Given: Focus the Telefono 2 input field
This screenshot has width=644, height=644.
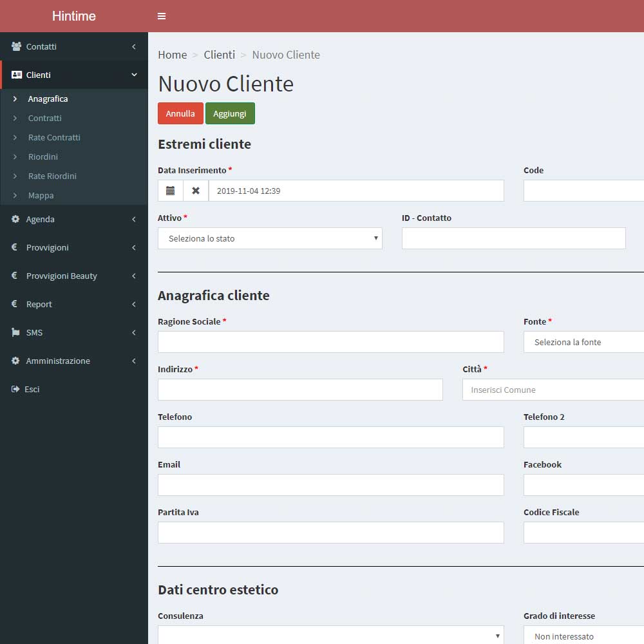Looking at the screenshot, I should [583, 437].
